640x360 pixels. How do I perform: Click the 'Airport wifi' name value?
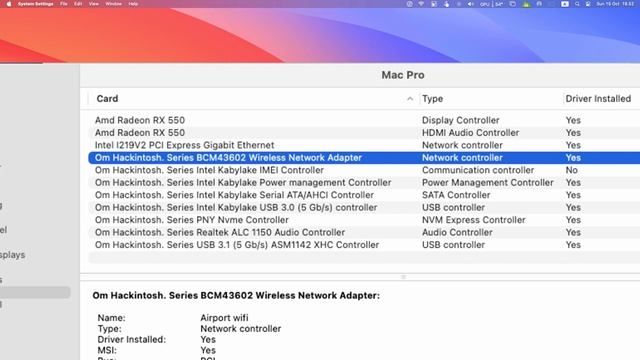(x=224, y=318)
